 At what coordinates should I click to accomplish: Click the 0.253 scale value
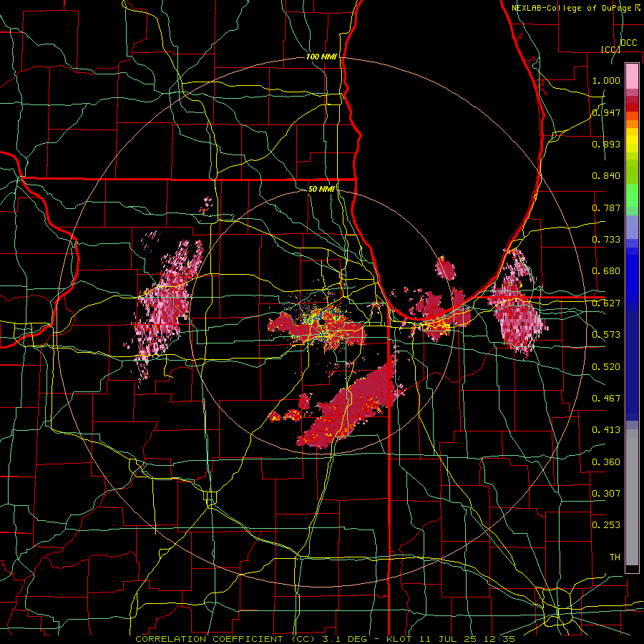click(606, 525)
